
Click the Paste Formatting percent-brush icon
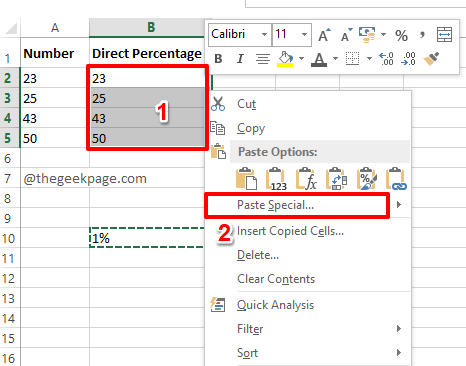[366, 179]
